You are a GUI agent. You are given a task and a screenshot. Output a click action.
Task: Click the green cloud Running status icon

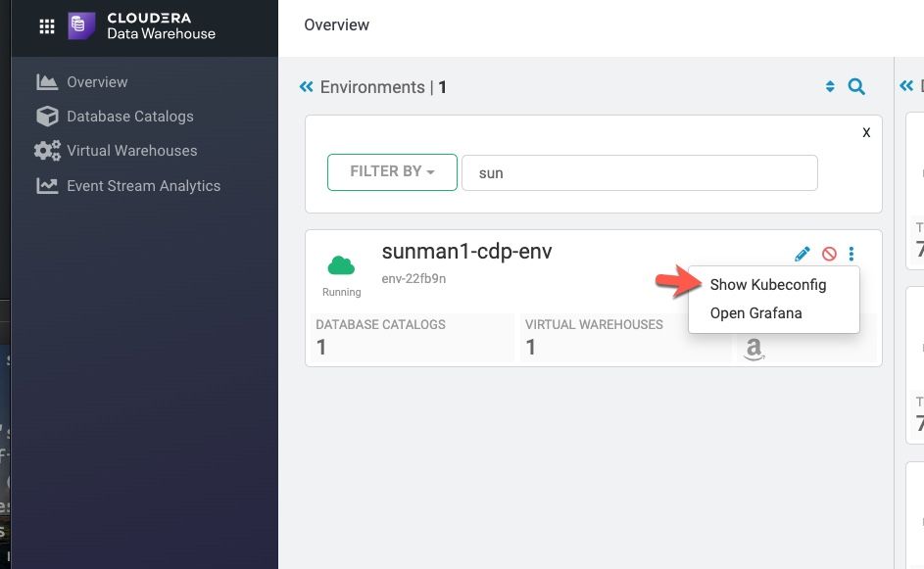[341, 265]
